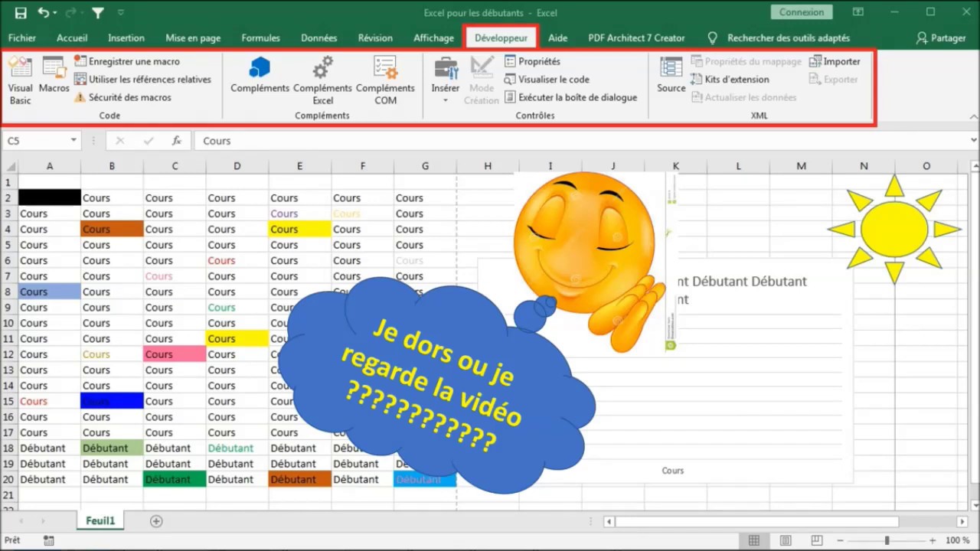Select column A header

(x=49, y=166)
